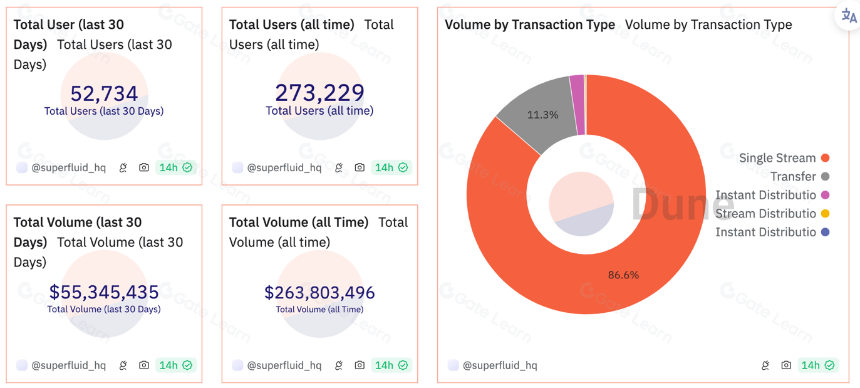Toggle the Stream Distributio legend label
The width and height of the screenshot is (860, 388).
pos(766,213)
